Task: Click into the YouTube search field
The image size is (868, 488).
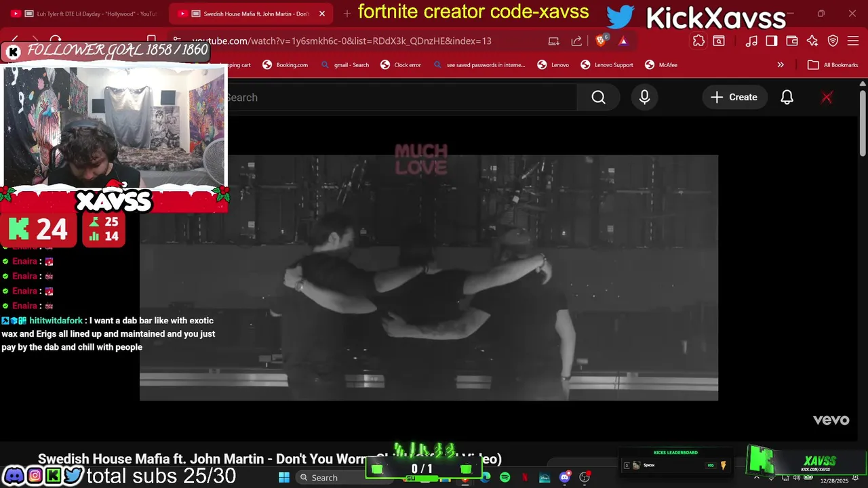Action: click(x=400, y=98)
